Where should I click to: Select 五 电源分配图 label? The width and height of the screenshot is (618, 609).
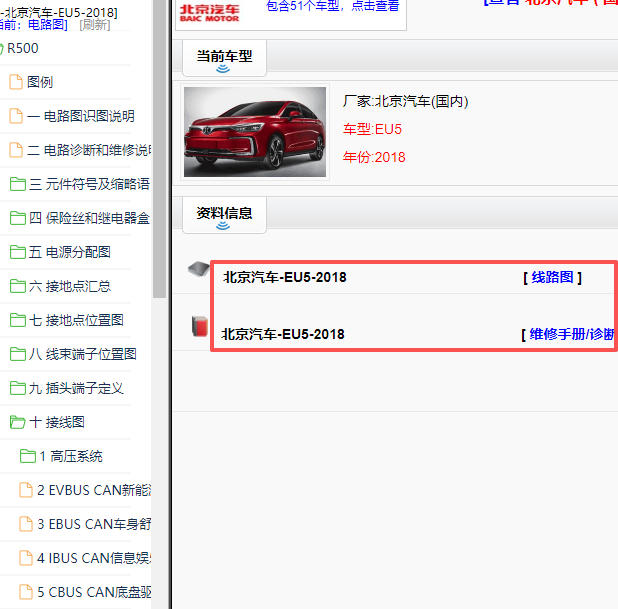(69, 252)
